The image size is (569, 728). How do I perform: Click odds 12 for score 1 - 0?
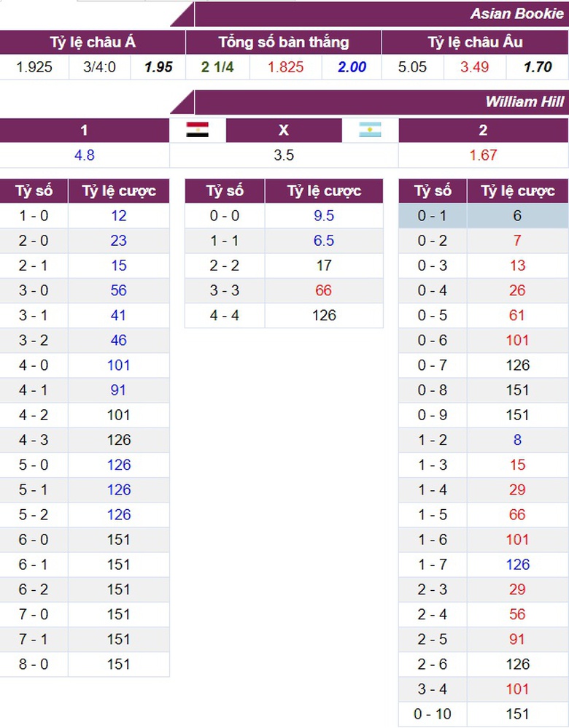coord(119,216)
